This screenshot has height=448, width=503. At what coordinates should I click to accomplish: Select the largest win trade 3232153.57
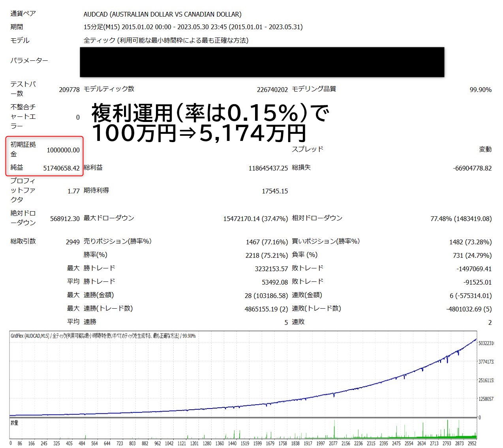(x=272, y=269)
